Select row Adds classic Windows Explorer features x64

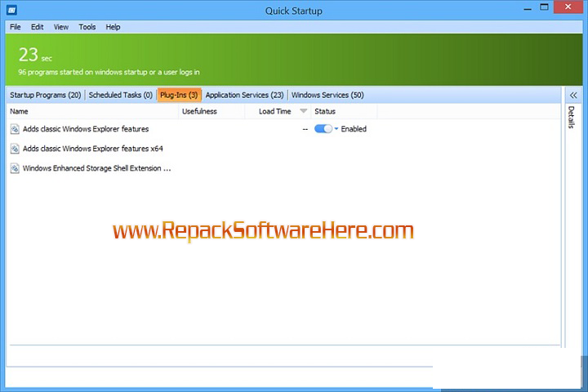pos(283,149)
